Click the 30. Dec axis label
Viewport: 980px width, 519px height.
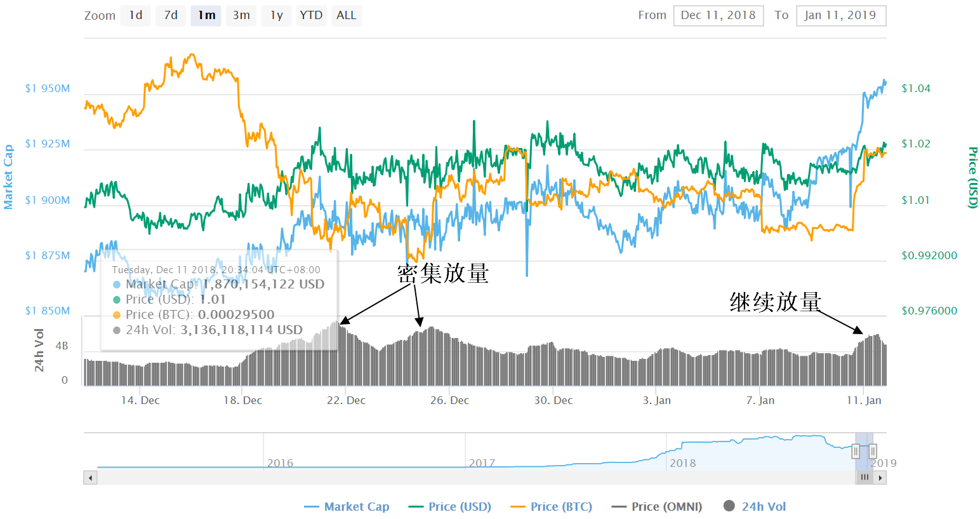coord(553,400)
